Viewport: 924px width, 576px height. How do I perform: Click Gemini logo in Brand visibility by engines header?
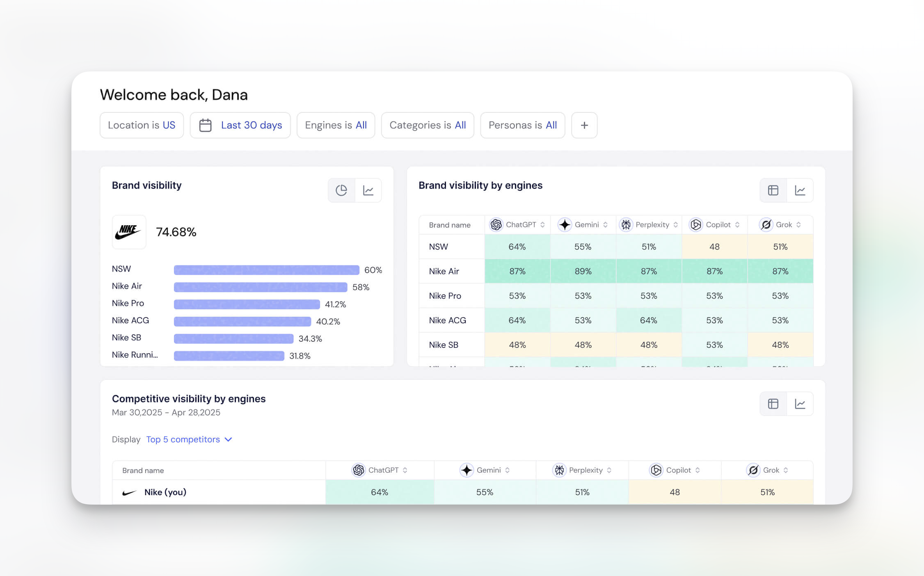[x=565, y=225]
